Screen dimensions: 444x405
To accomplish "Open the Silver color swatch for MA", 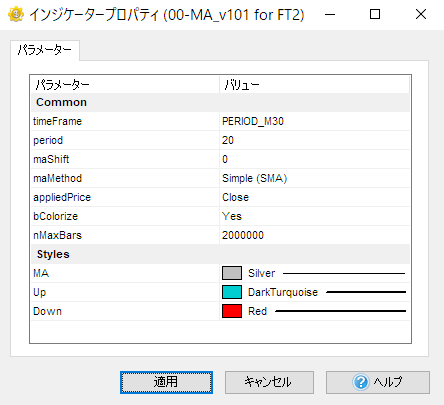I will pyautogui.click(x=232, y=273).
